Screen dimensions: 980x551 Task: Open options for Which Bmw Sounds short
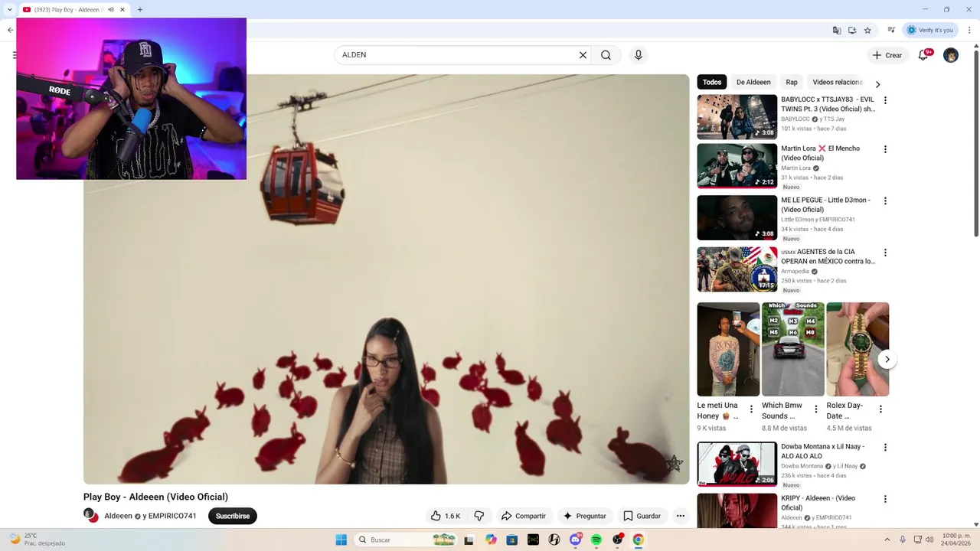click(x=815, y=409)
